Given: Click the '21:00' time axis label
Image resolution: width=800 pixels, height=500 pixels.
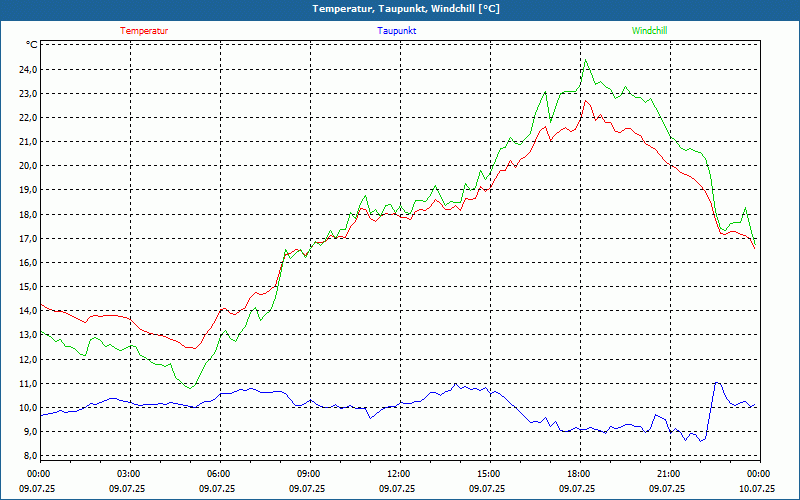Looking at the screenshot, I should [x=670, y=473].
